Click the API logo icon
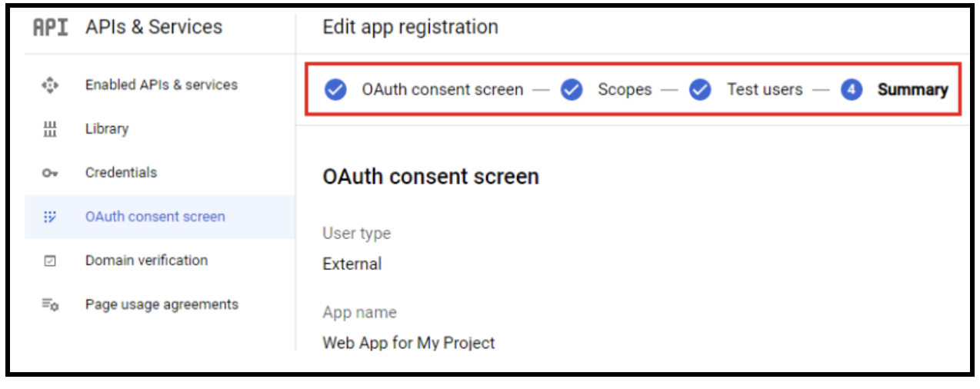This screenshot has height=389, width=980. (x=50, y=27)
